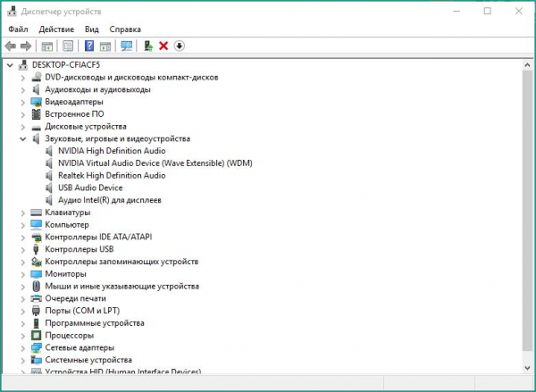Click the Realtek High Definition Audio speaker icon
Viewport: 536px width, 392px height.
(49, 176)
